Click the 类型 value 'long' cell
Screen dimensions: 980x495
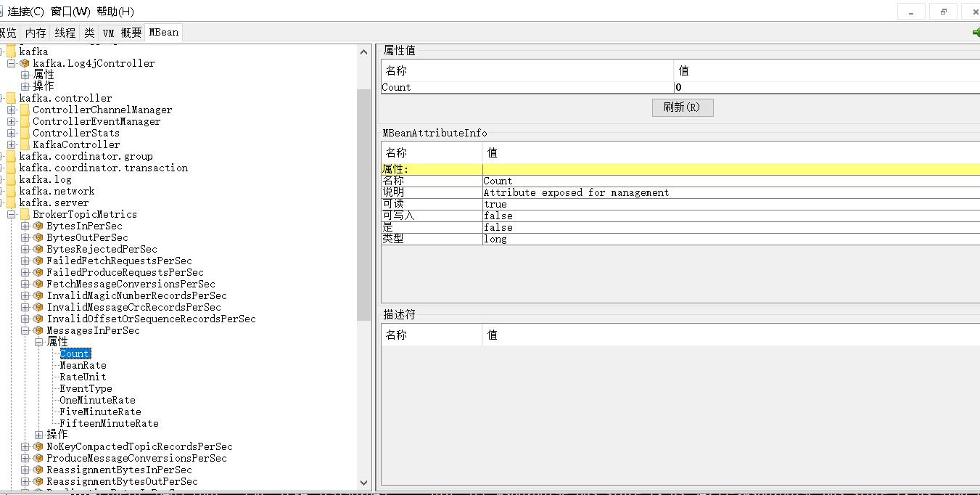[731, 239]
